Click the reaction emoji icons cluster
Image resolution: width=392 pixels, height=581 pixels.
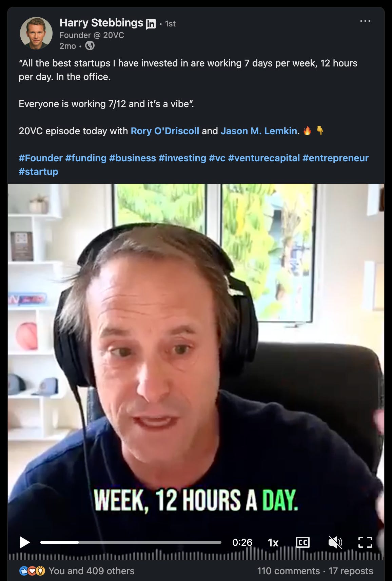pos(32,571)
